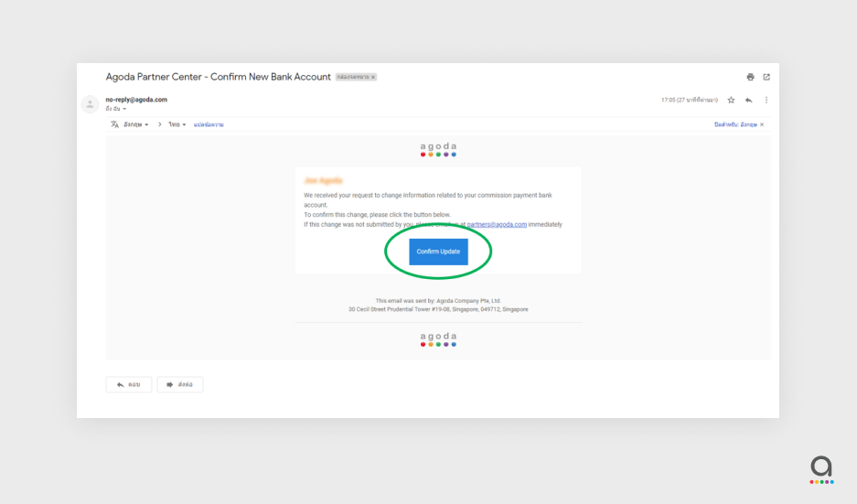Click the reply button below the email
The height and width of the screenshot is (504, 857).
click(x=128, y=385)
